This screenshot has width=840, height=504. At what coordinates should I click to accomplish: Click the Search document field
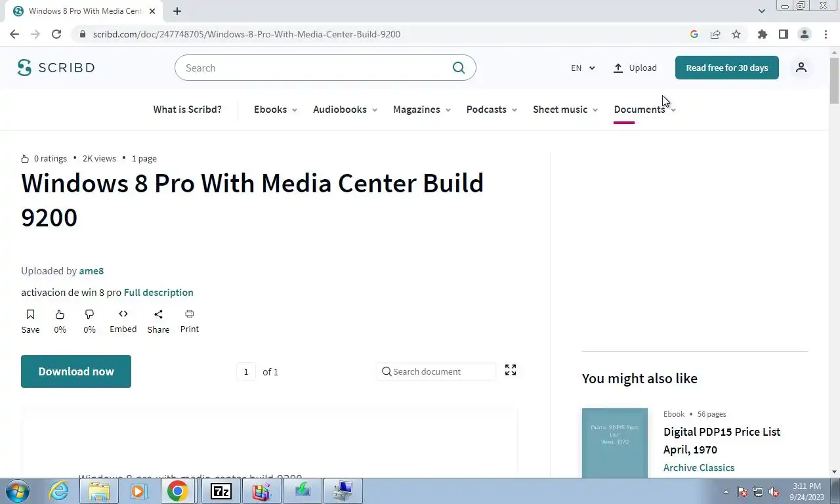click(x=436, y=371)
